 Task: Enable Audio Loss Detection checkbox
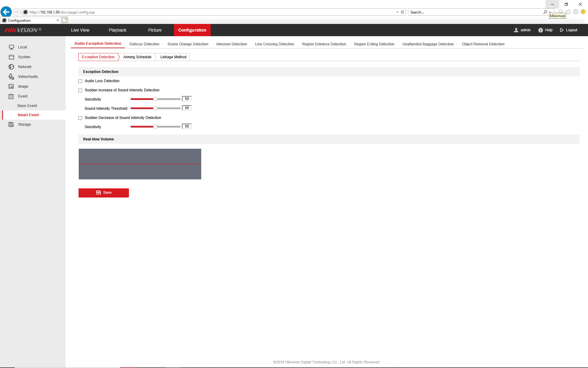80,81
